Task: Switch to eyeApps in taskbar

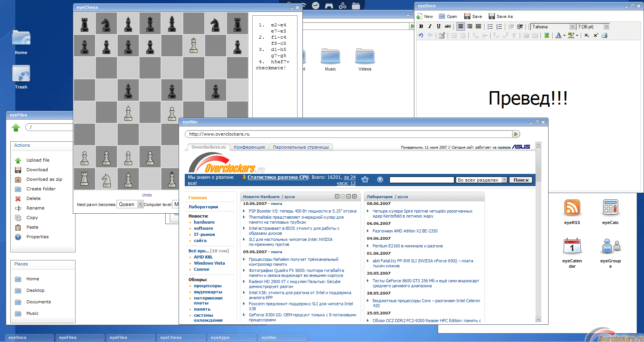Action: click(232, 337)
